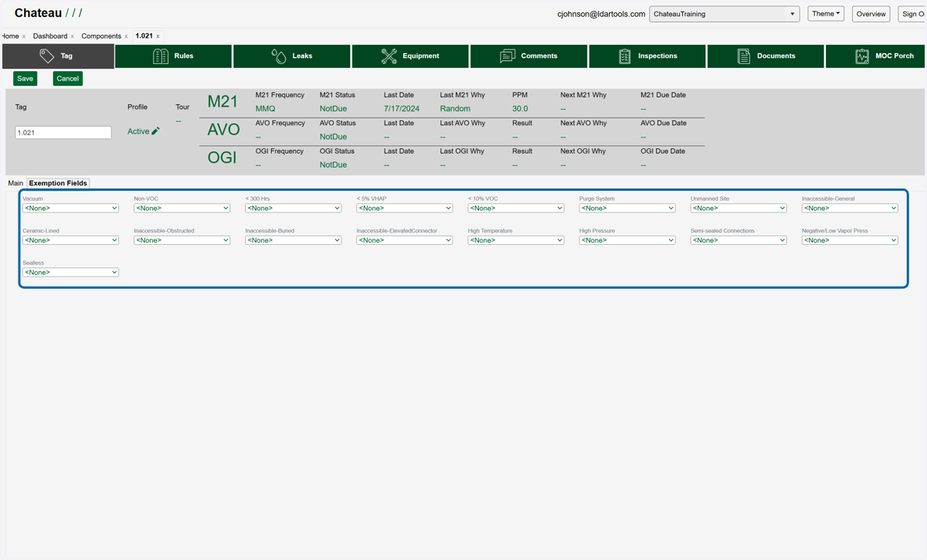Click the M21 program heading

click(222, 102)
